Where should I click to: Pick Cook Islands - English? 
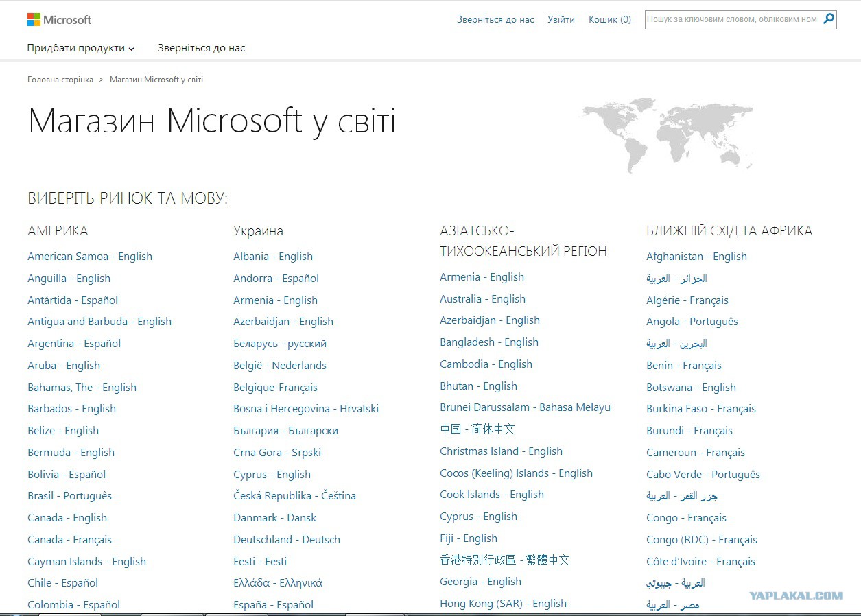click(x=492, y=495)
